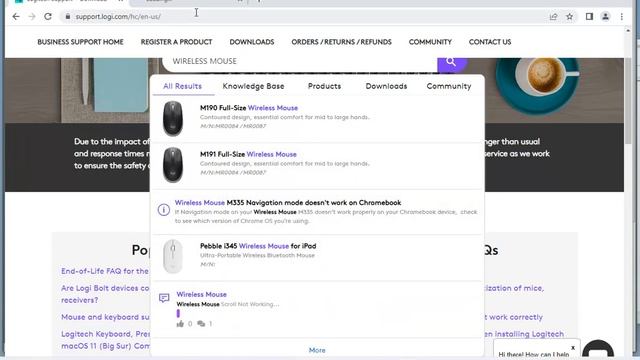Open Register a Product nav item
This screenshot has height=360, width=640.
point(176,42)
